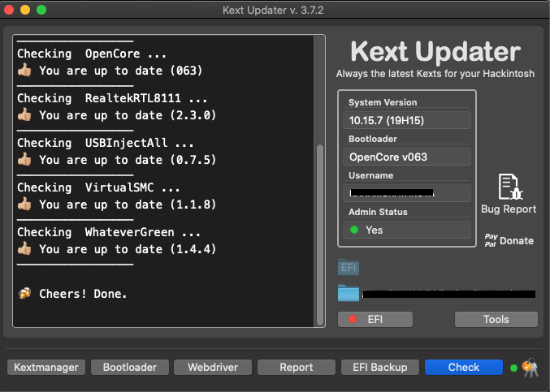Click the log panel vertical scrollbar
This screenshot has height=392, width=550.
click(319, 235)
